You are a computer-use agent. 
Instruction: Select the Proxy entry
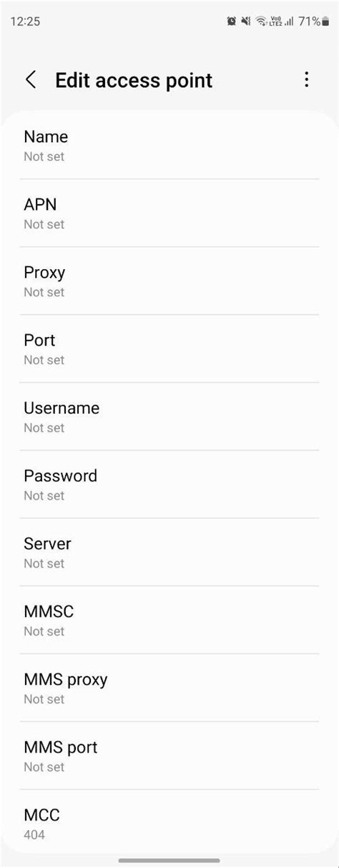[x=169, y=281]
